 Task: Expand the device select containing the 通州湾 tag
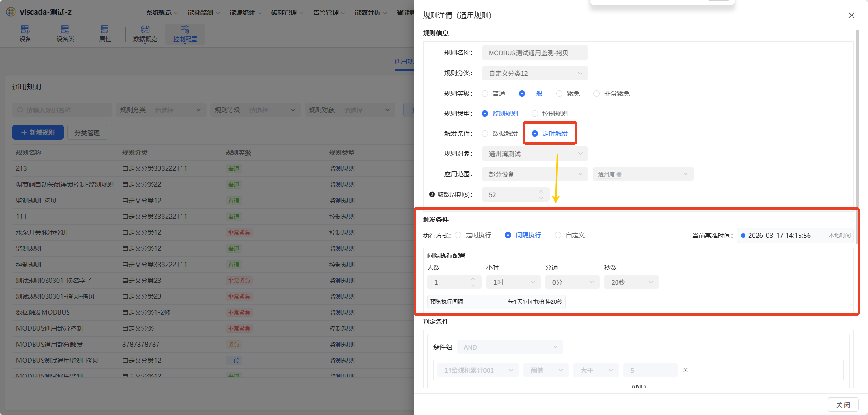coord(643,174)
